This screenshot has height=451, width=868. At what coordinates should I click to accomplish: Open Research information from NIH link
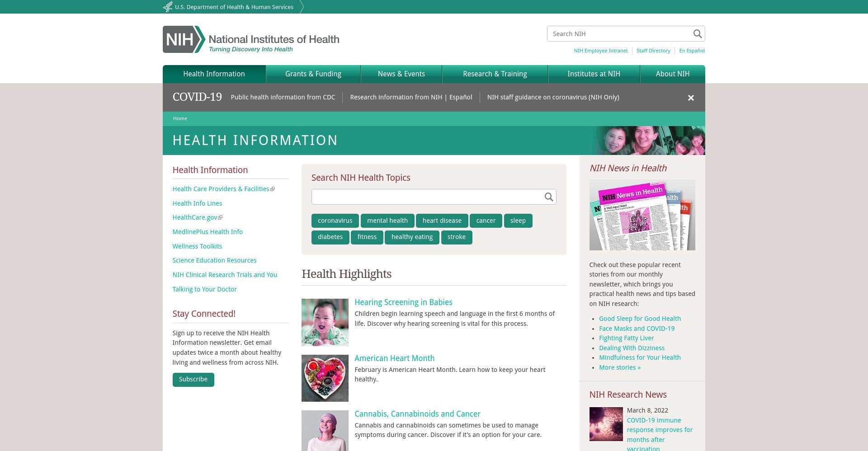396,97
